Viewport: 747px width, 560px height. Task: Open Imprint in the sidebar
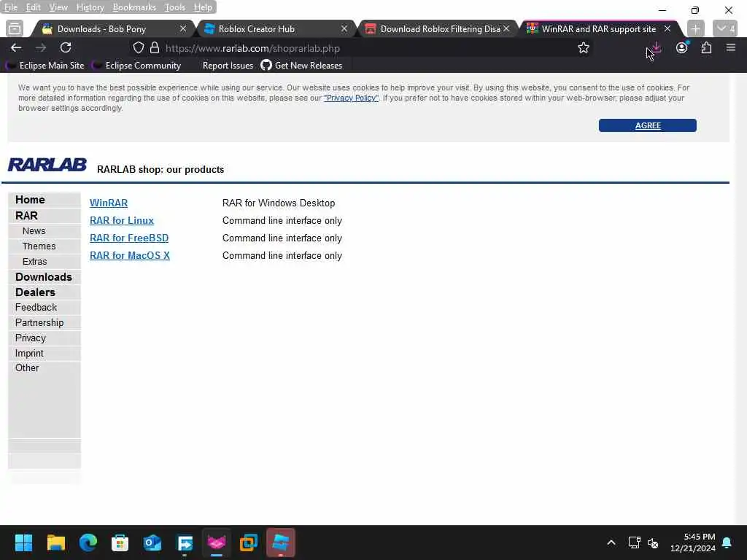click(x=29, y=354)
